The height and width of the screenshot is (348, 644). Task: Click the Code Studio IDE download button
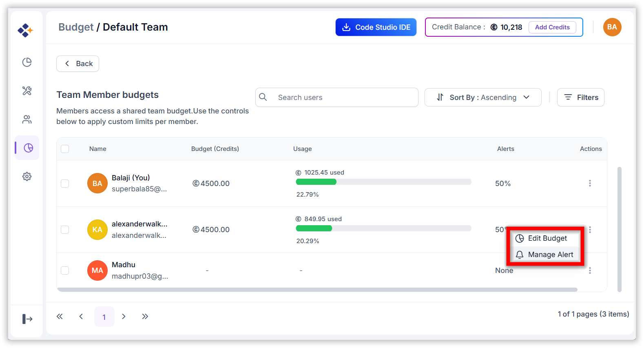pos(376,27)
